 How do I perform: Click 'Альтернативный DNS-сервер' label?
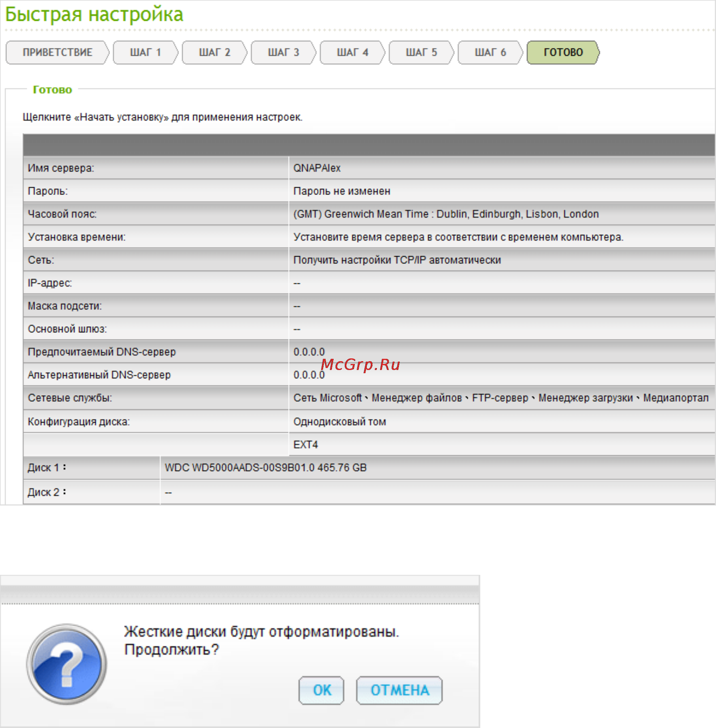[x=99, y=375]
